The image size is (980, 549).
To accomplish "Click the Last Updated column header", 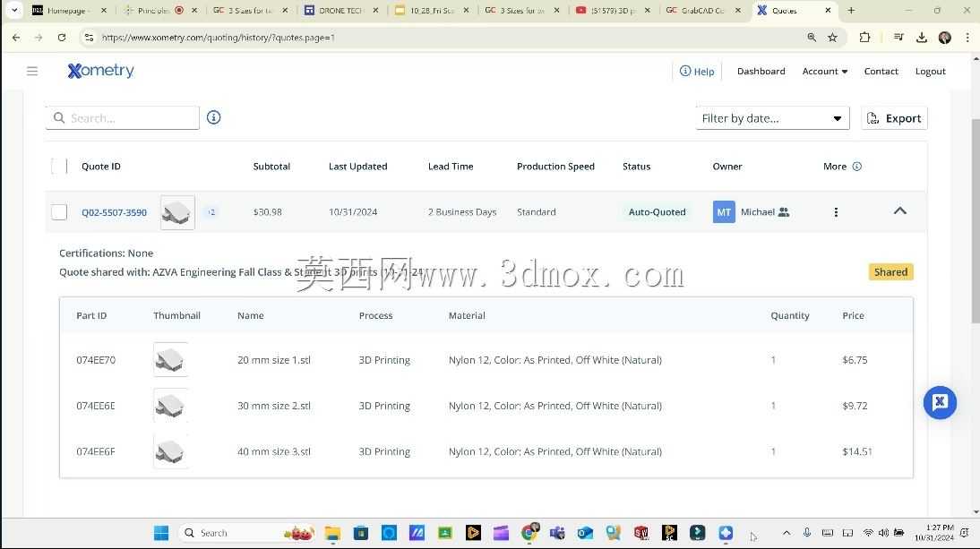I will click(357, 167).
